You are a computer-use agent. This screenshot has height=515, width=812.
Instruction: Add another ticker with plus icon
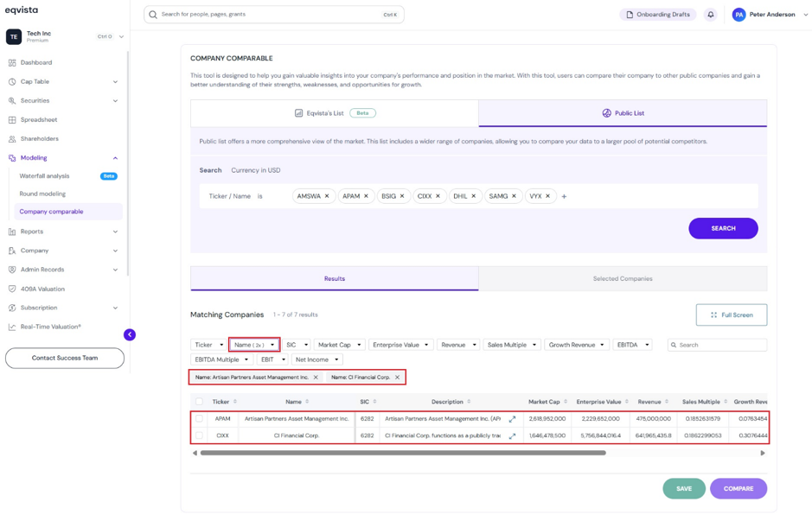tap(564, 197)
